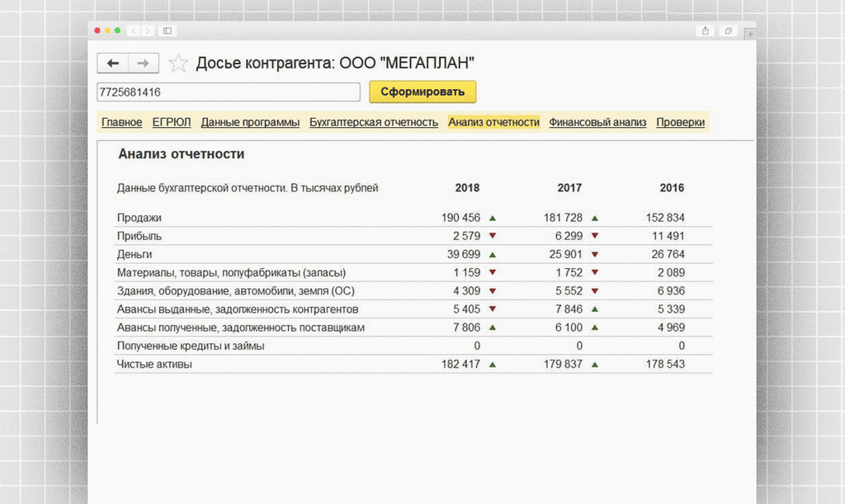Select the Полученные кредиты и займы label
845x504 pixels.
(x=191, y=346)
